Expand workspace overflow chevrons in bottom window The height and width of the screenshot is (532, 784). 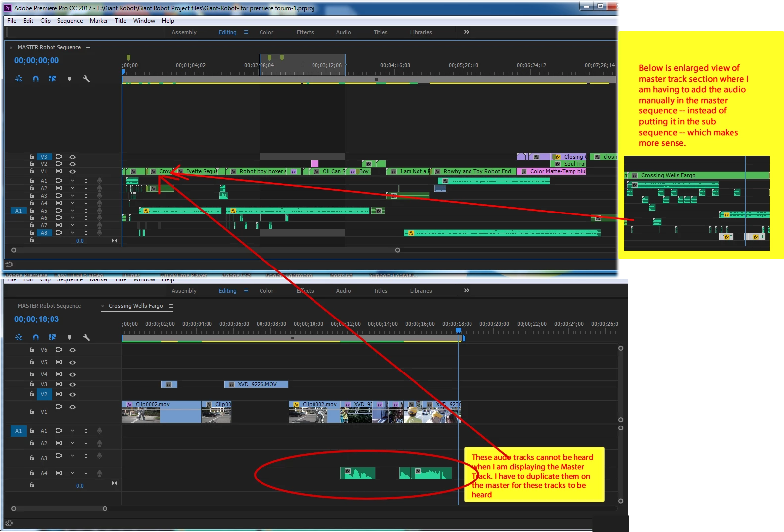(466, 290)
